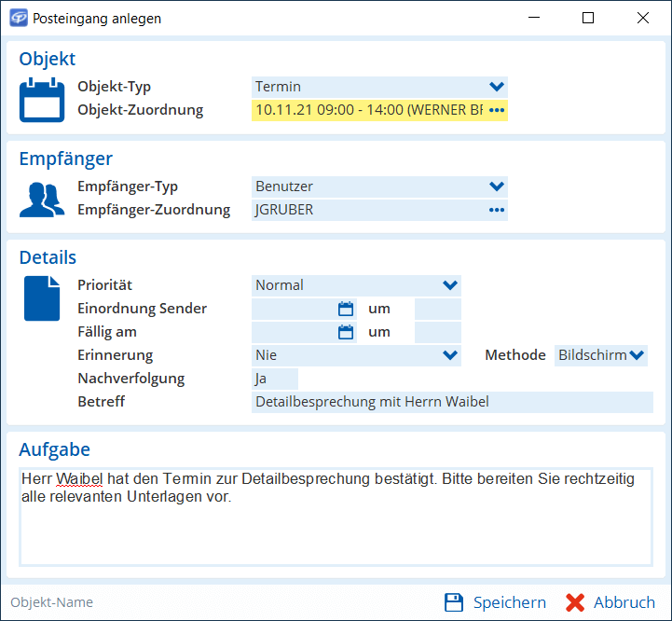Click the calendar icon in Objekt section
The image size is (672, 621).
click(x=42, y=100)
